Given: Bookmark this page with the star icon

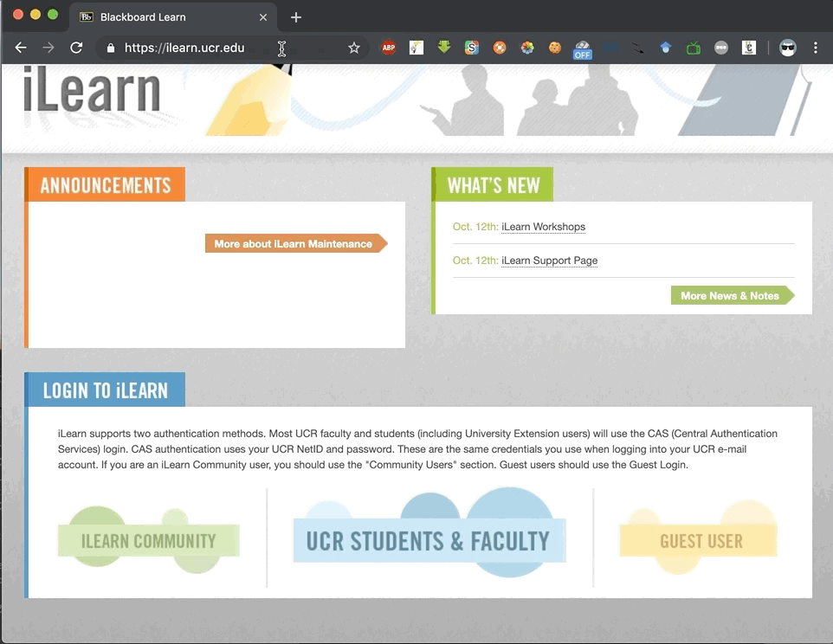Looking at the screenshot, I should point(354,48).
